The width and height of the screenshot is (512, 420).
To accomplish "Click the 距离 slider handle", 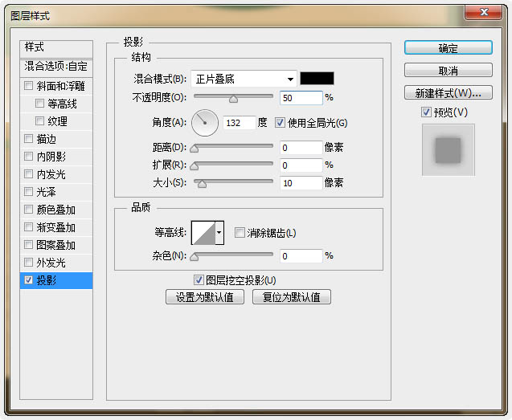I will (195, 149).
